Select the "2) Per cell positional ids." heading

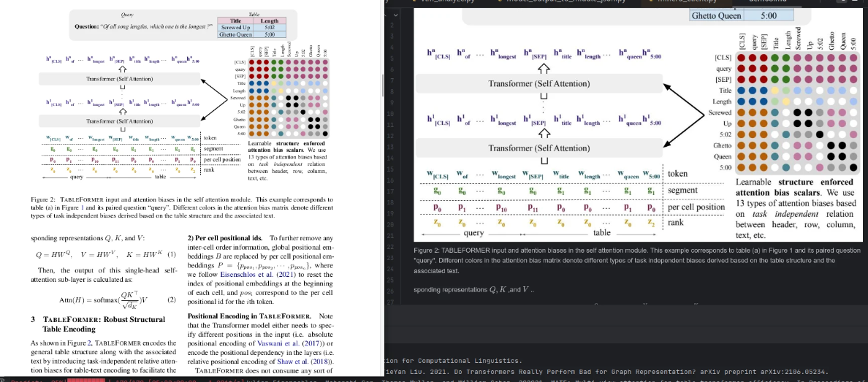click(x=225, y=239)
